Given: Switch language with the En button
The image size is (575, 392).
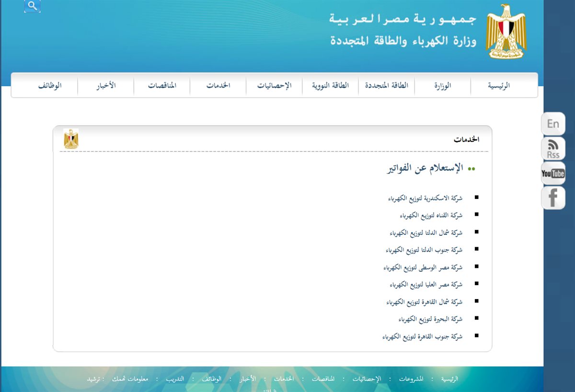Looking at the screenshot, I should coord(553,124).
